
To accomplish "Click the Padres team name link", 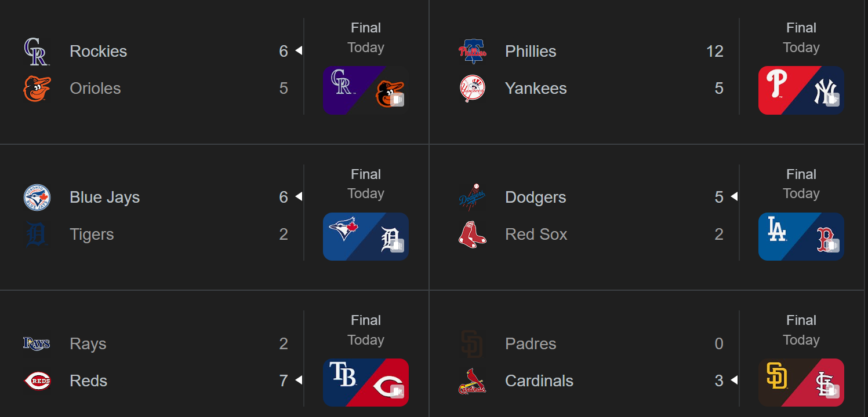I will tap(531, 343).
